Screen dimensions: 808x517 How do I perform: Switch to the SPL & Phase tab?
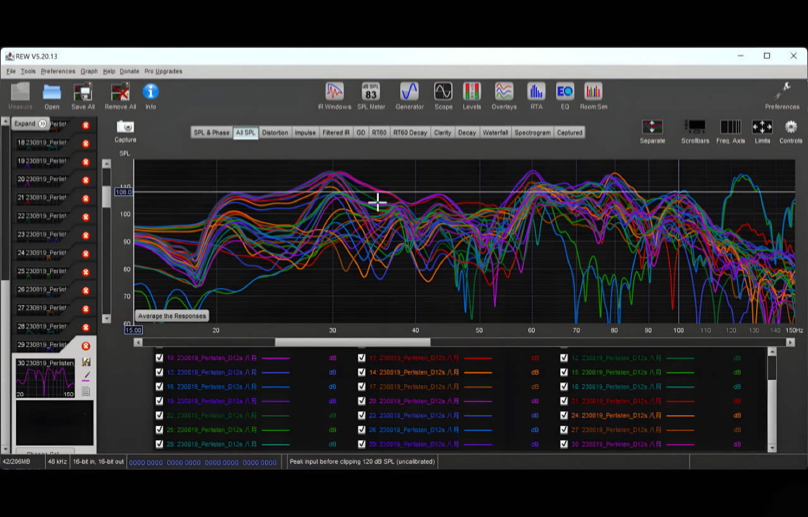click(211, 132)
